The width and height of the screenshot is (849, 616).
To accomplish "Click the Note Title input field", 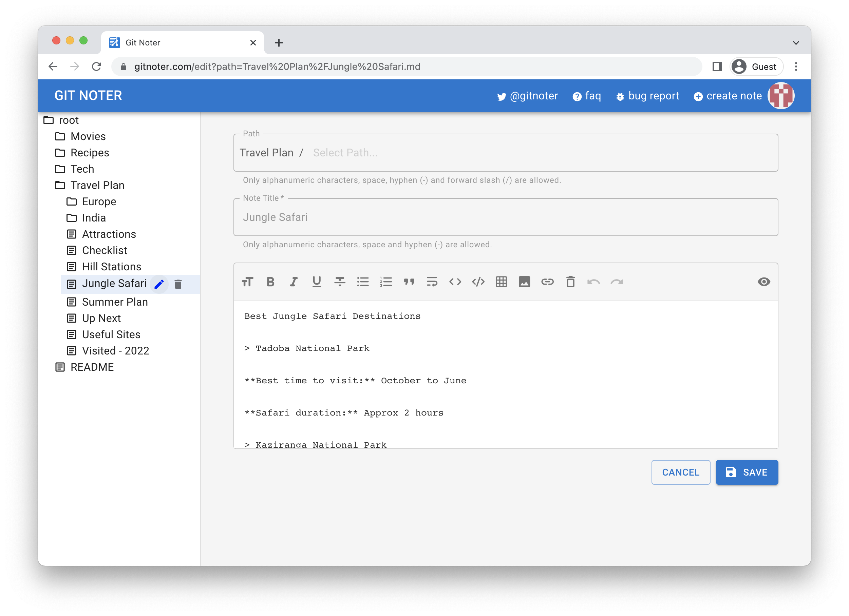I will [x=505, y=217].
